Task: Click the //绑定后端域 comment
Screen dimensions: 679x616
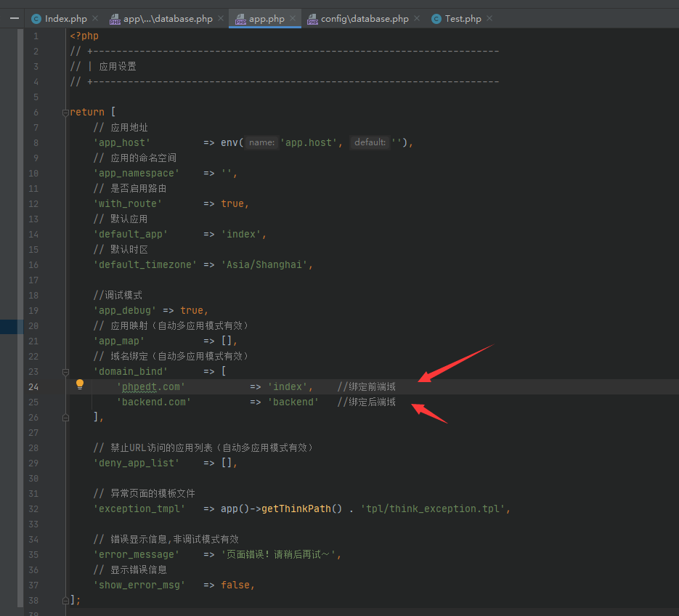Action: pyautogui.click(x=366, y=402)
